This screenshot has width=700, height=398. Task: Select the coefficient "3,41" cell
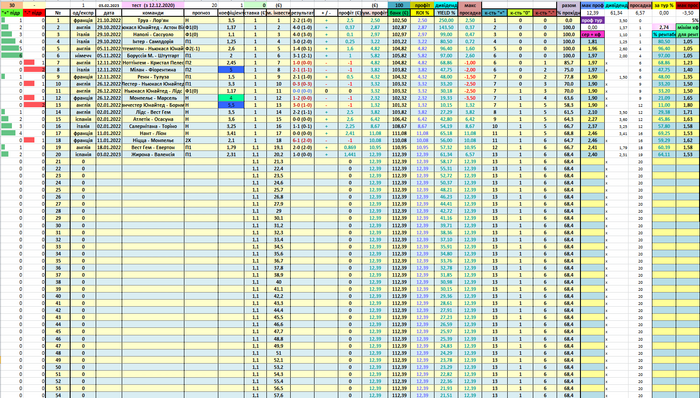tap(231, 133)
